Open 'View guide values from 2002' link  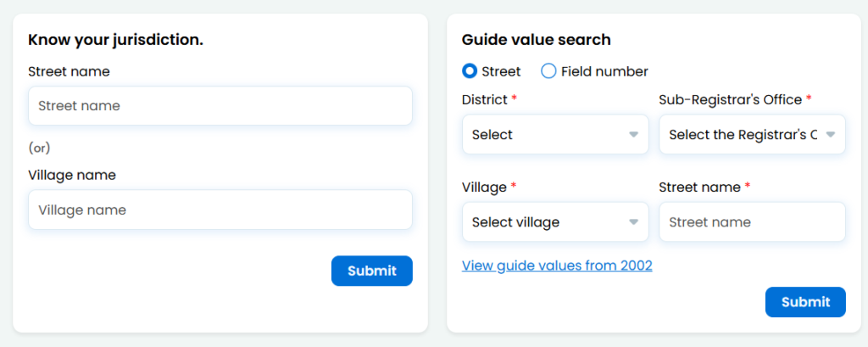coord(557,266)
